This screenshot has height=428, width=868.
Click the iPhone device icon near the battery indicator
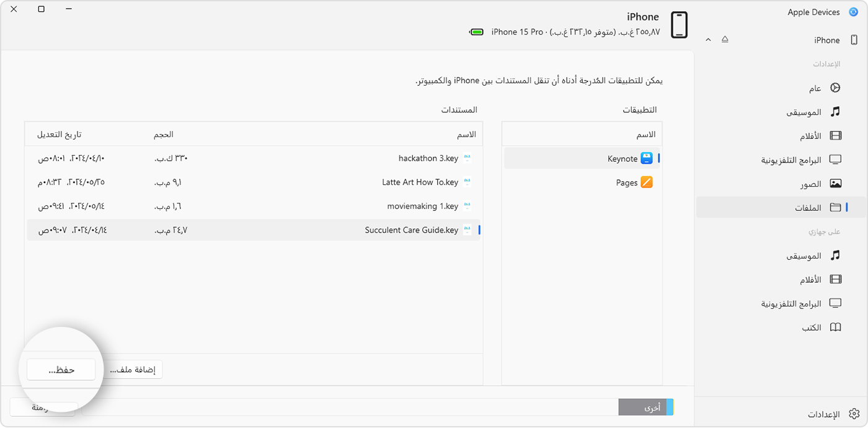point(679,25)
